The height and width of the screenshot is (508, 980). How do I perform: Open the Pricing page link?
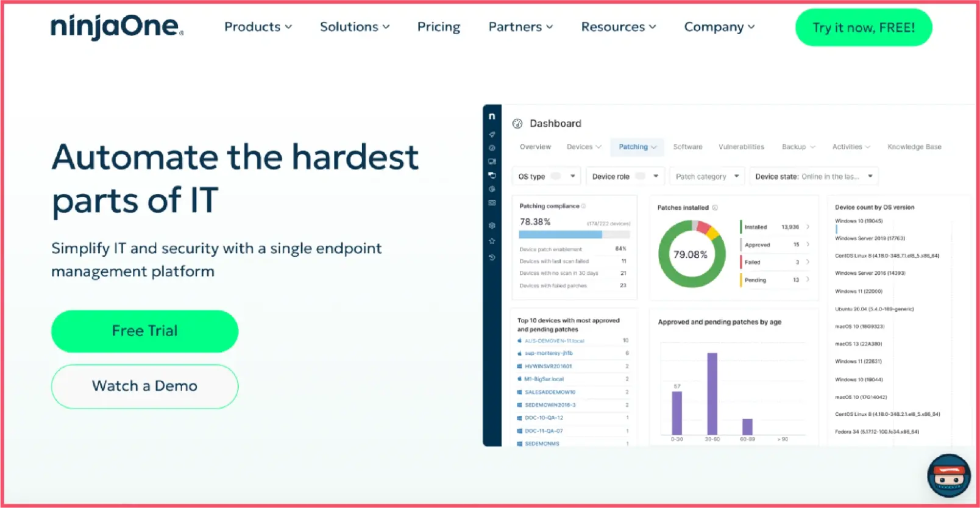[438, 27]
